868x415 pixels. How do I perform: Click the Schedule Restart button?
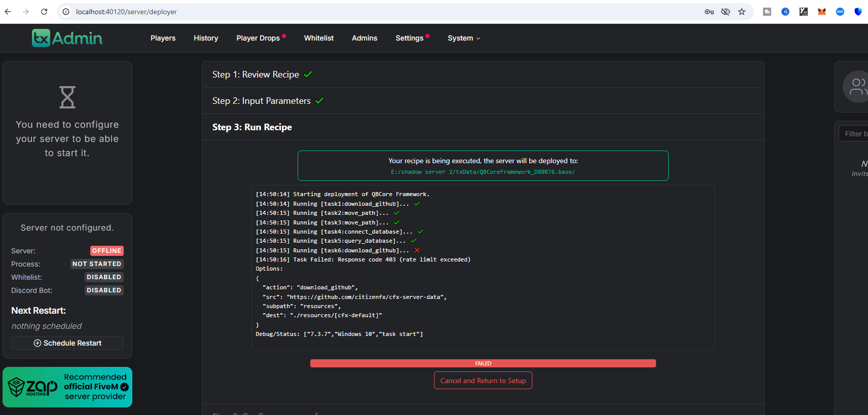click(67, 343)
